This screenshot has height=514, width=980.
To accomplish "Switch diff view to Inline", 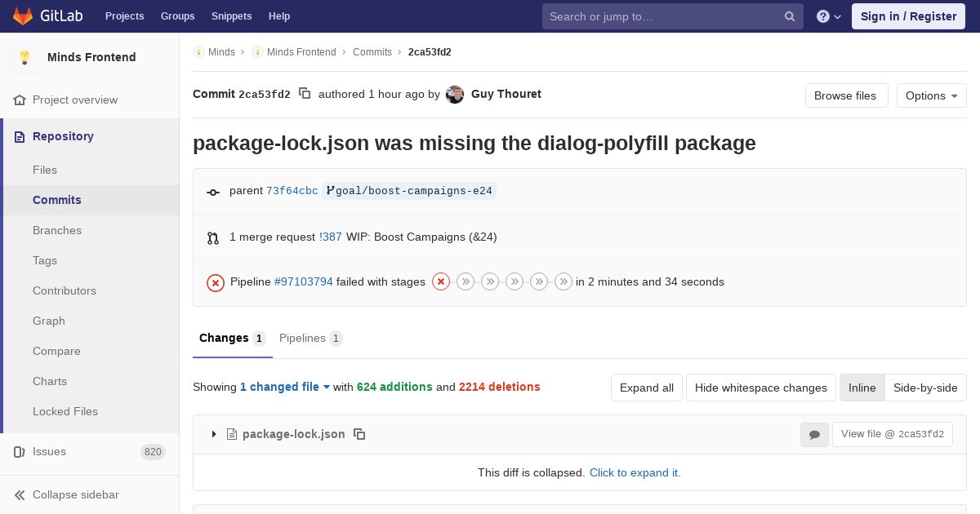I will pos(862,388).
